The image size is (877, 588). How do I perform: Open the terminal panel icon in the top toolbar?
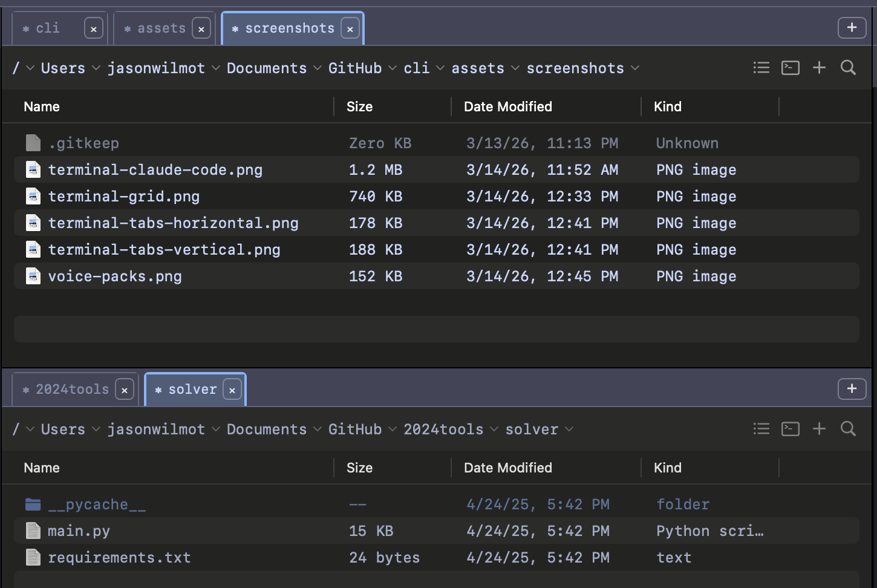[790, 67]
